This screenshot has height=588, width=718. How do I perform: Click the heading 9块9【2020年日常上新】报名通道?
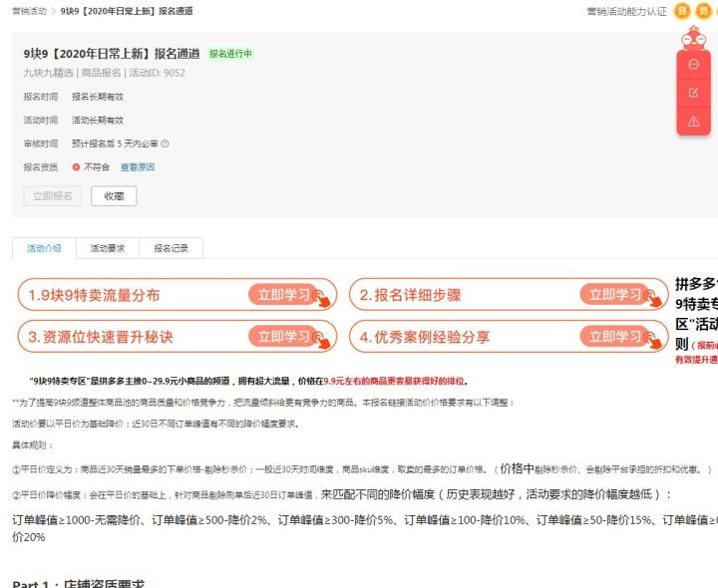(112, 54)
